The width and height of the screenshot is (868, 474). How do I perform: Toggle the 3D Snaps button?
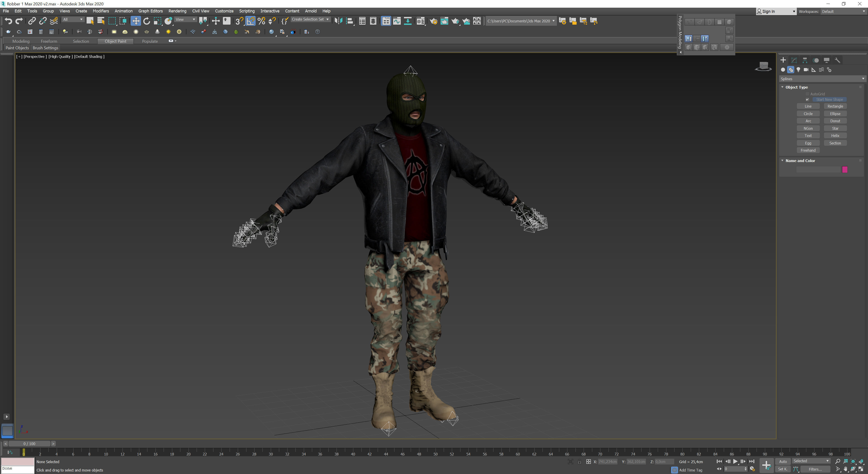(x=239, y=21)
